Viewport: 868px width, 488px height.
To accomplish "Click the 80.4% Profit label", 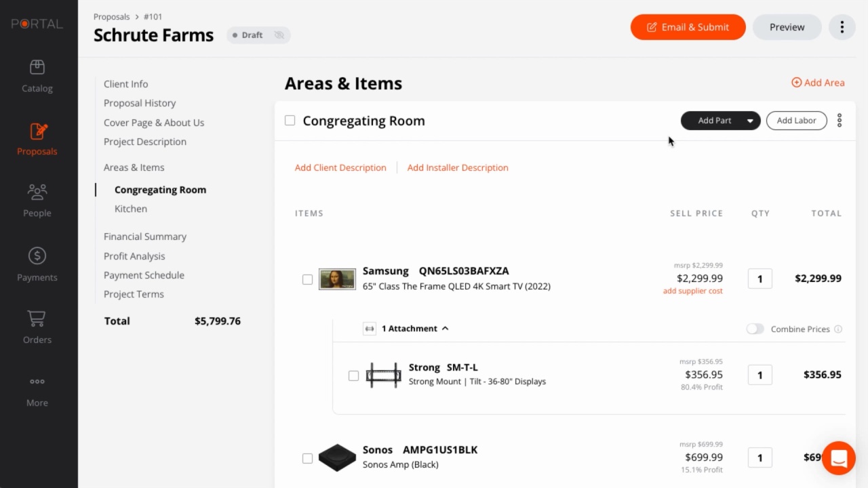I will coord(702,387).
